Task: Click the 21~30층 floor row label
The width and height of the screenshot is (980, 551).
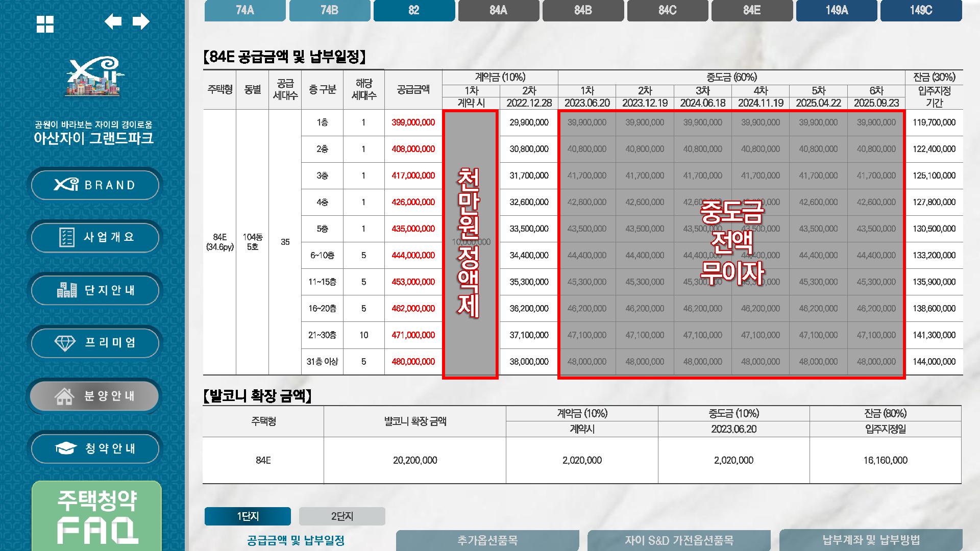Action: point(322,335)
